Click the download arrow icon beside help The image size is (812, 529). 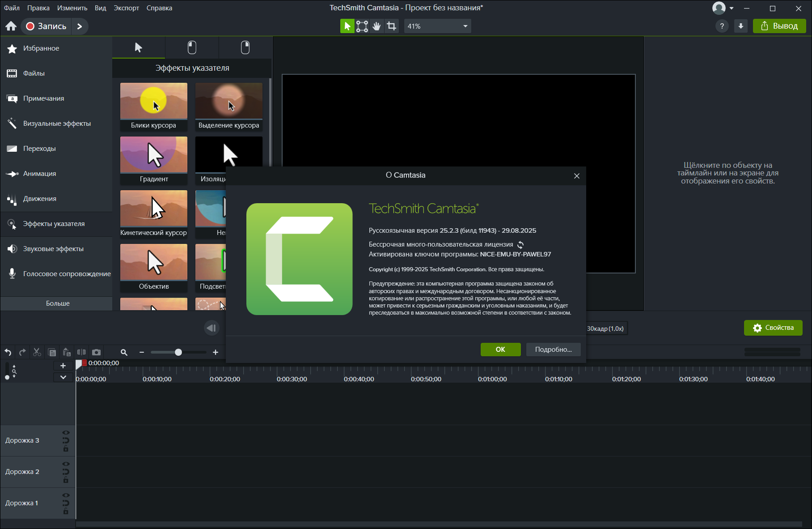pyautogui.click(x=741, y=26)
